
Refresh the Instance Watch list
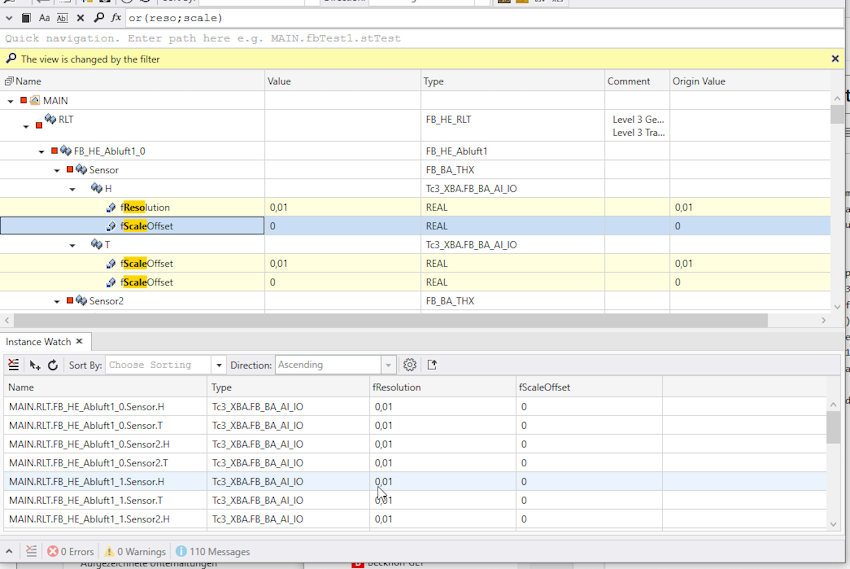pos(53,365)
